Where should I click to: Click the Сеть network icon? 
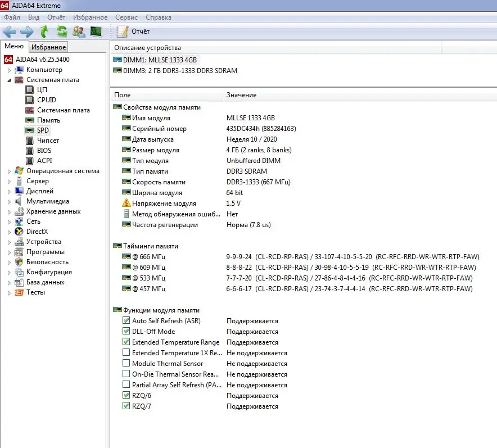pos(19,221)
